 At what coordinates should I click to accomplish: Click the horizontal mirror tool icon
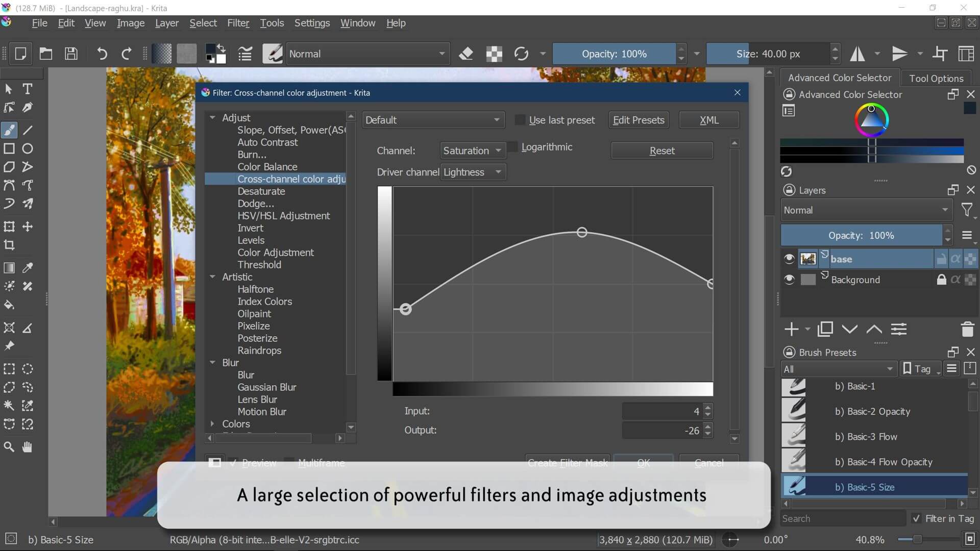point(857,54)
